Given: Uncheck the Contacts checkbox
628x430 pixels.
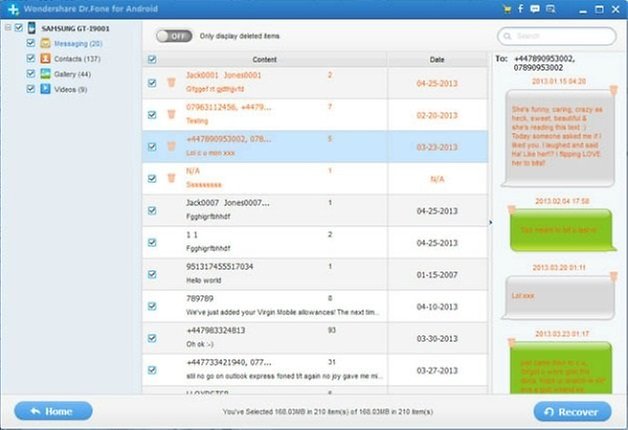Looking at the screenshot, I should coord(30,58).
